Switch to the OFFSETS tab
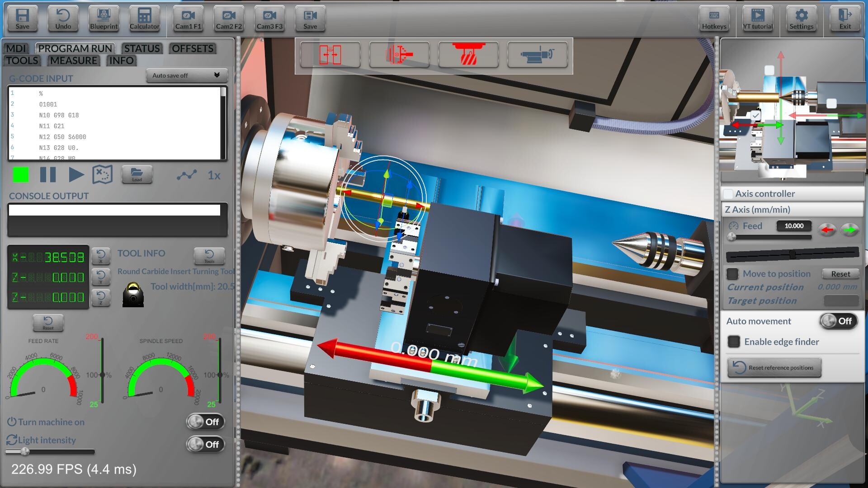Image resolution: width=868 pixels, height=488 pixels. click(x=192, y=49)
